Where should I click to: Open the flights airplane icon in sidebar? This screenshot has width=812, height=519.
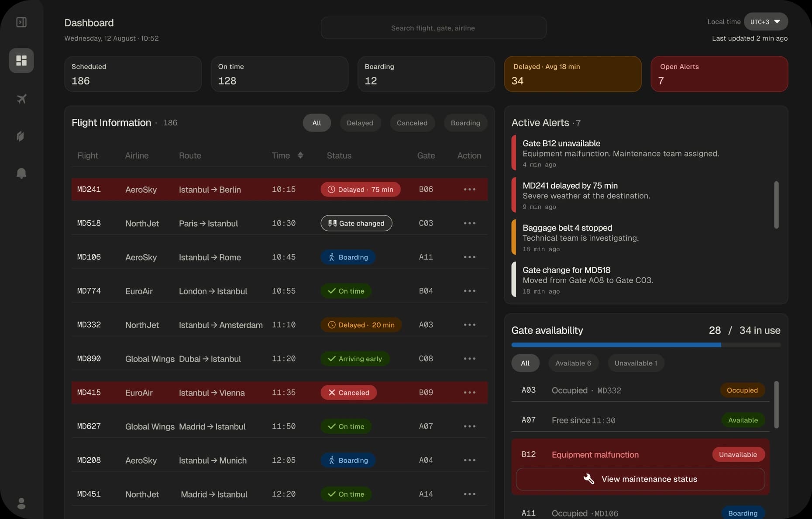click(21, 99)
